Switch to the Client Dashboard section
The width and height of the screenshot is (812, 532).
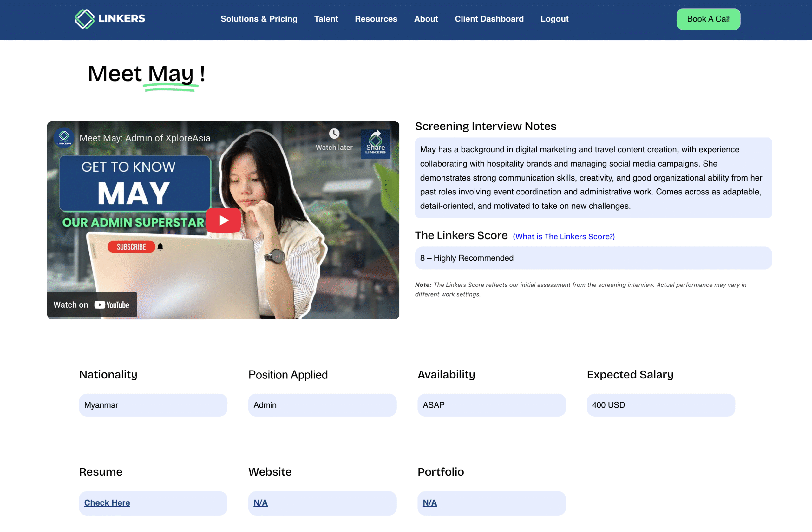pyautogui.click(x=489, y=19)
